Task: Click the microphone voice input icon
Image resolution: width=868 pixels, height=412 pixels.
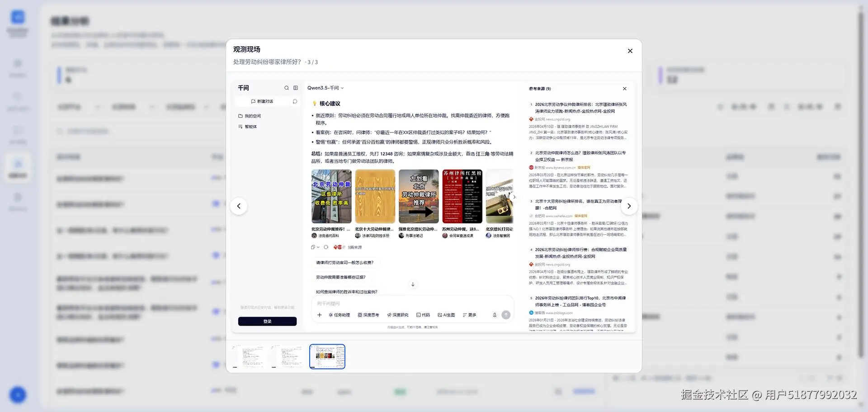Action: click(x=495, y=315)
